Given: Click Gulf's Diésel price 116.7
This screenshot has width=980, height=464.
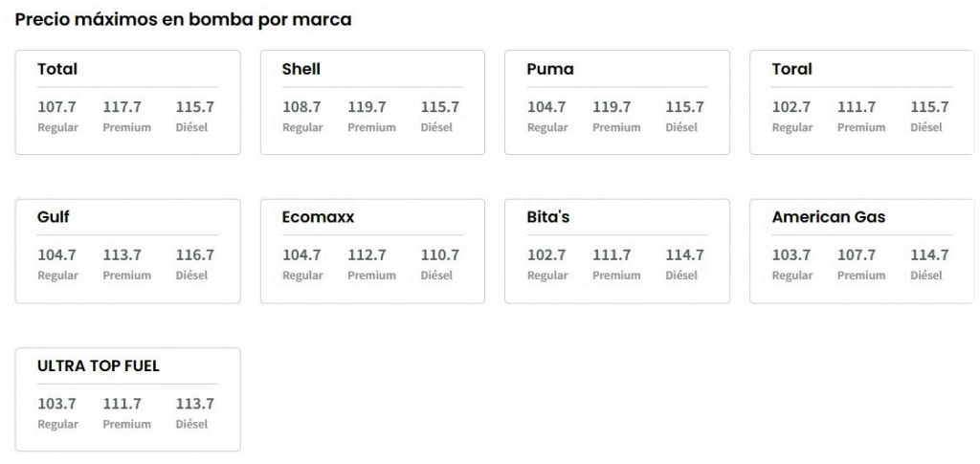Looking at the screenshot, I should pos(195,255).
